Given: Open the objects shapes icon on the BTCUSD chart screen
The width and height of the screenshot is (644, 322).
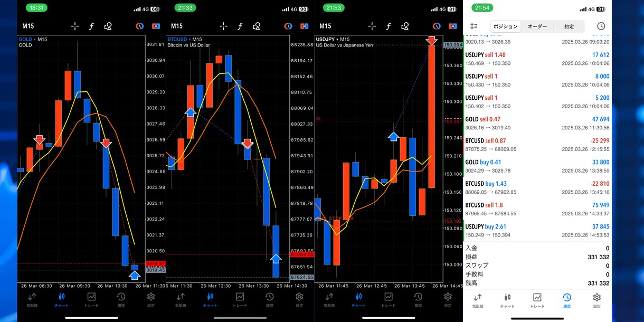Looking at the screenshot, I should 257,26.
